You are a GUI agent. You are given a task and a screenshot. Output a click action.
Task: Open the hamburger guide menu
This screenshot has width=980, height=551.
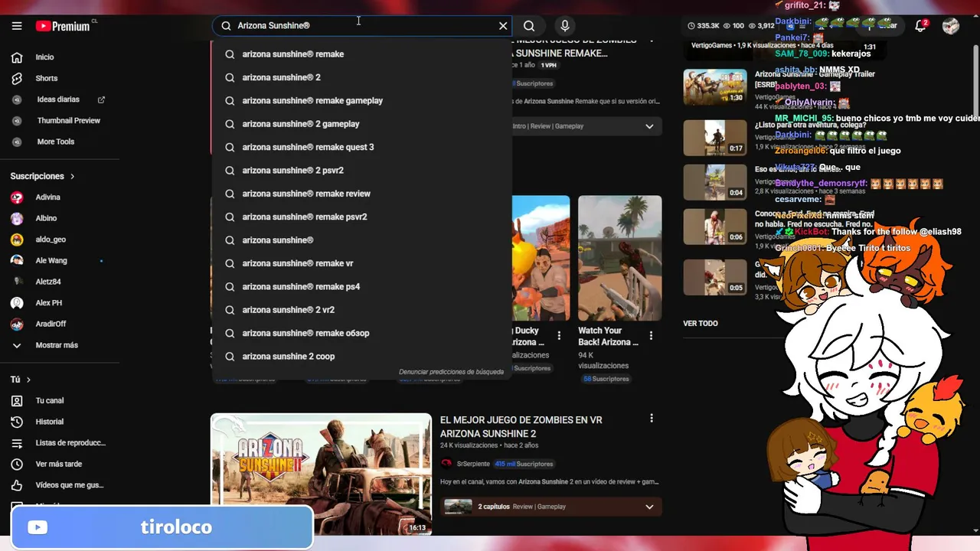point(17,25)
